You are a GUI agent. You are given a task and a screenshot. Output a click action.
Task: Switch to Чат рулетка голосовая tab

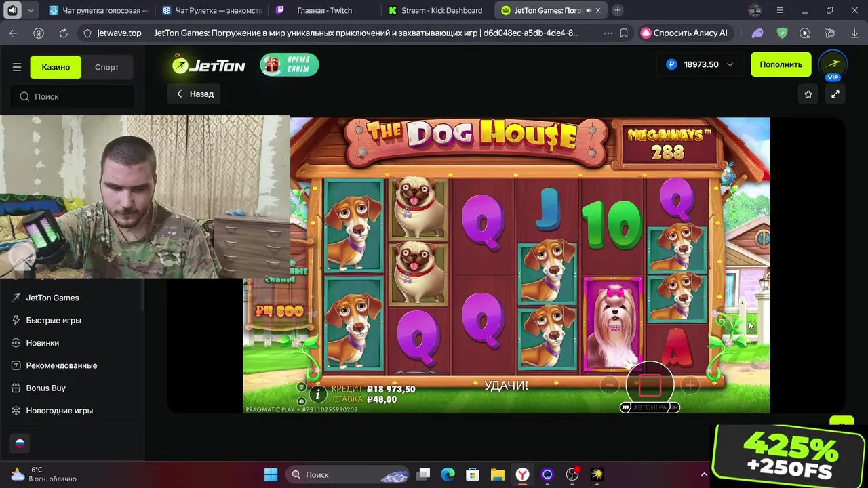point(98,10)
